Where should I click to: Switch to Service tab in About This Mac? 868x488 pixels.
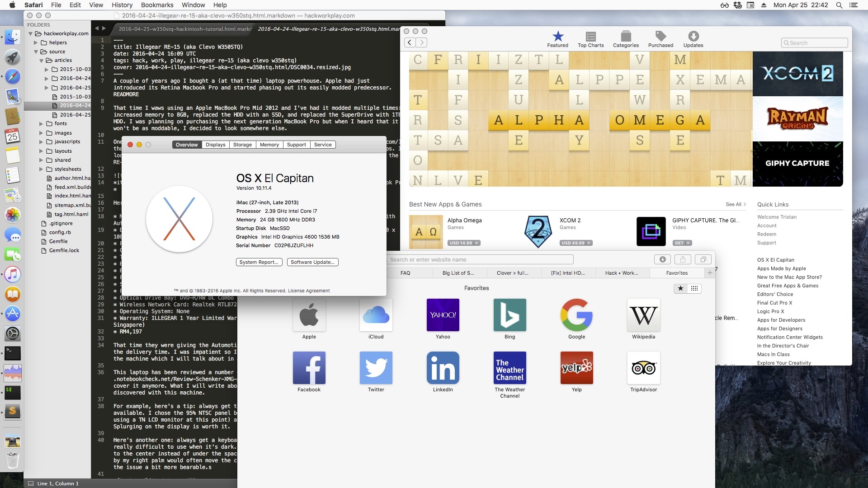pos(323,145)
